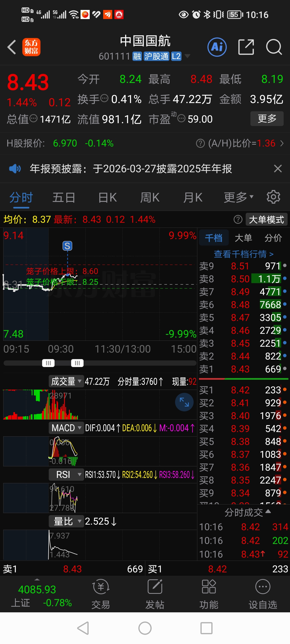Screen dimensions: 290x644
Task: Tap the chart settings gear icon
Action: point(273,197)
